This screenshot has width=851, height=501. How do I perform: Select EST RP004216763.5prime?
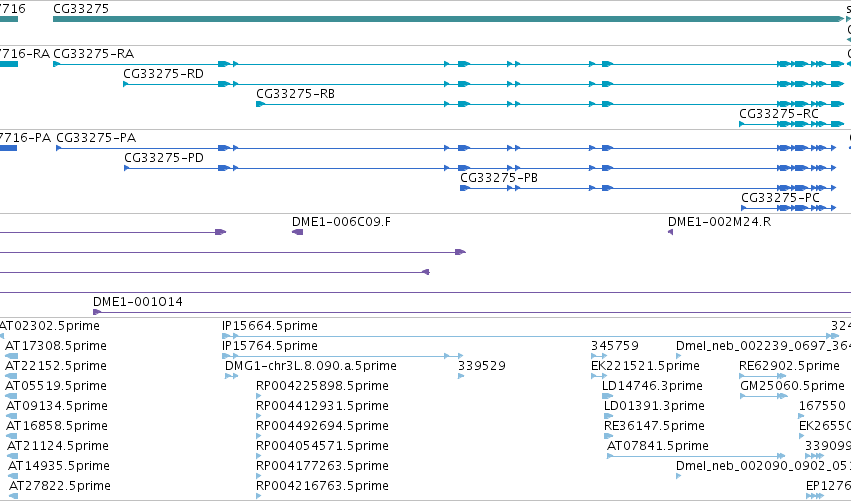click(322, 486)
